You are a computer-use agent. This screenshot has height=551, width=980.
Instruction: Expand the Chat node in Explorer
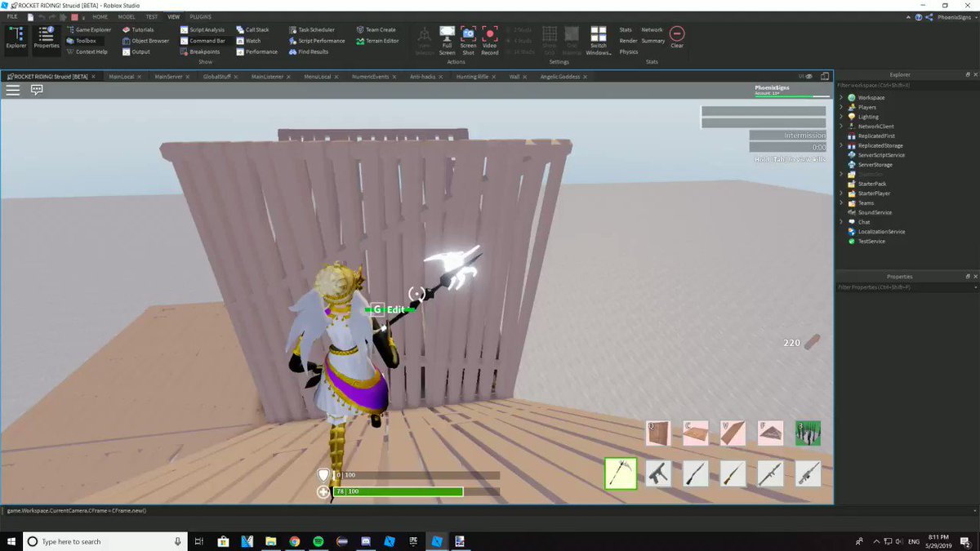click(841, 222)
